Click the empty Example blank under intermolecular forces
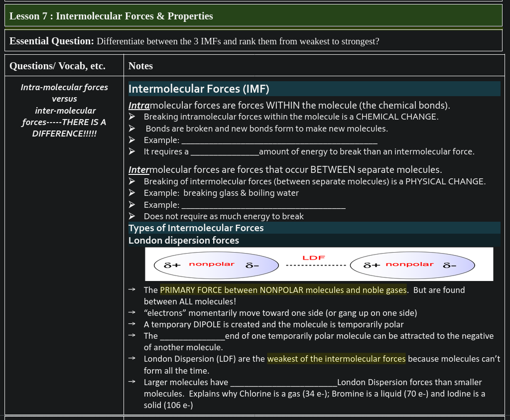The width and height of the screenshot is (510, 420). [263, 205]
